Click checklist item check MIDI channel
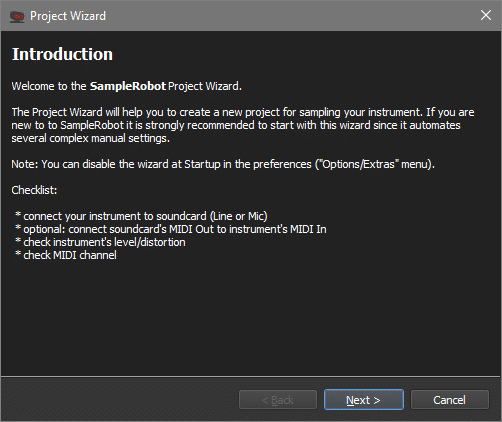Viewport: 502px width, 422px height. 66,255
